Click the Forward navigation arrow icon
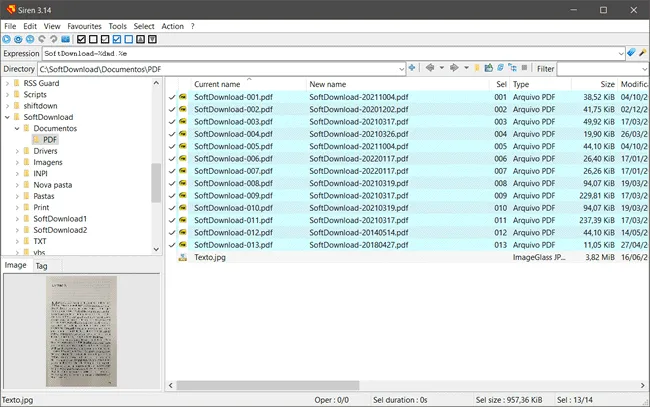This screenshot has height=407, width=650. (454, 68)
